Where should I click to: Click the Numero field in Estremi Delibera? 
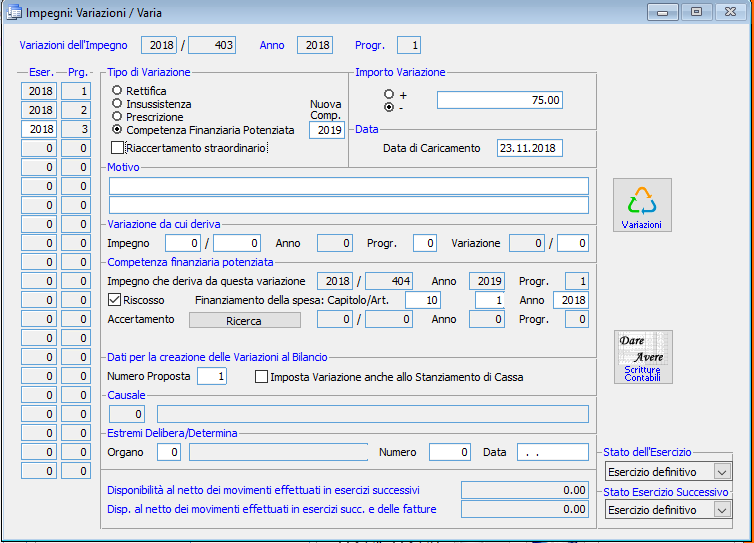click(x=450, y=452)
